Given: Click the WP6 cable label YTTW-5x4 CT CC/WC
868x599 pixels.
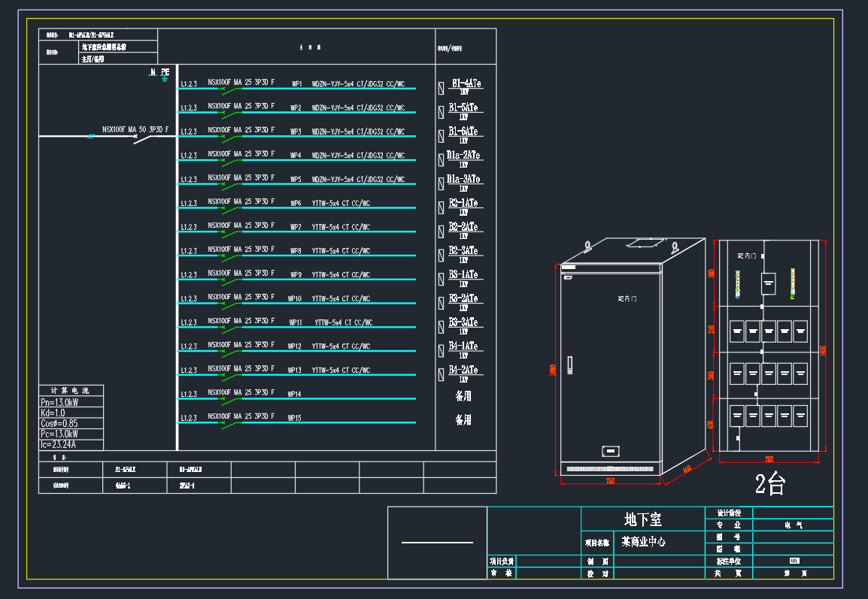Looking at the screenshot, I should click(341, 203).
